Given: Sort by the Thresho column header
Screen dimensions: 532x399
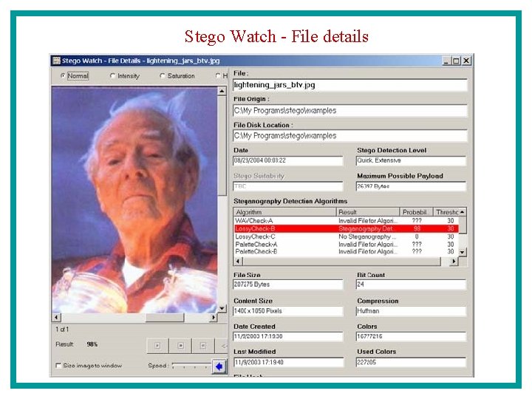Looking at the screenshot, I should [446, 212].
